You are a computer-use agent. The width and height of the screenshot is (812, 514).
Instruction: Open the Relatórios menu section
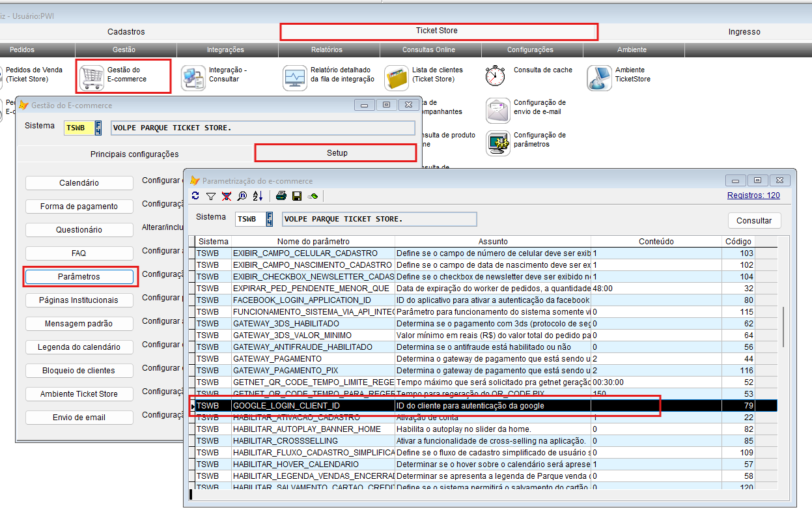tap(327, 50)
